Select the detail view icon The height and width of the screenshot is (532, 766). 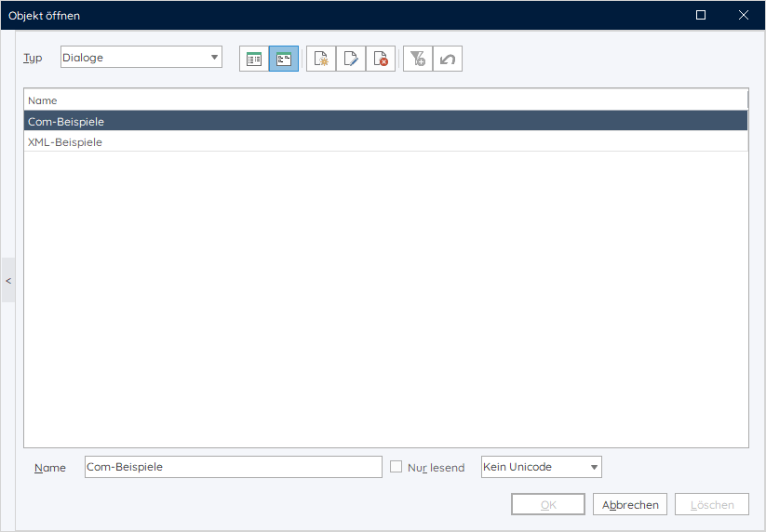point(284,59)
